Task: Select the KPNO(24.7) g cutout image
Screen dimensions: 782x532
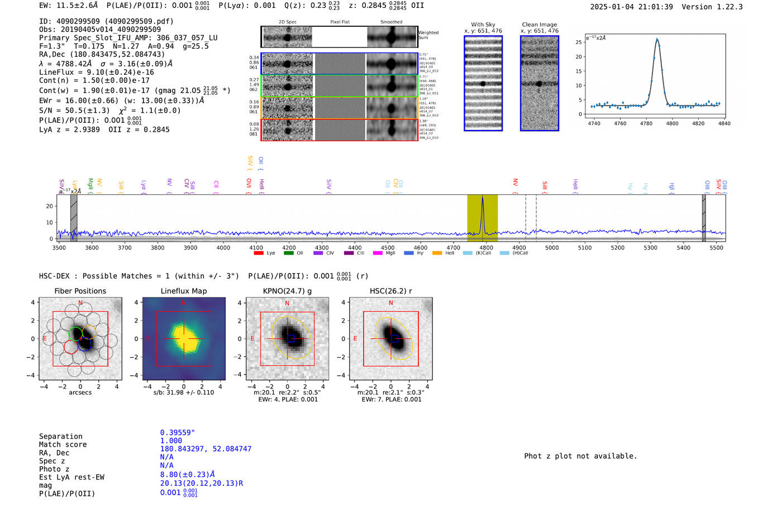Action: click(287, 339)
